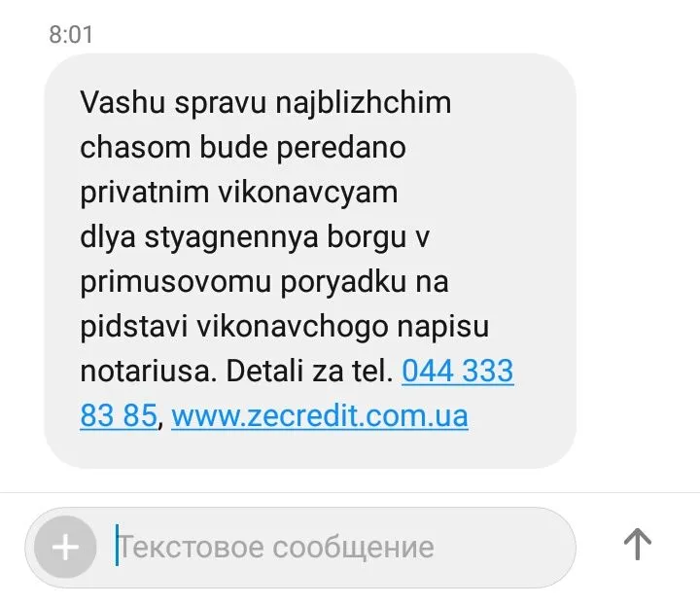Image resolution: width=700 pixels, height=605 pixels.
Task: Tap the 8:01 message timestamp
Action: coord(71,34)
